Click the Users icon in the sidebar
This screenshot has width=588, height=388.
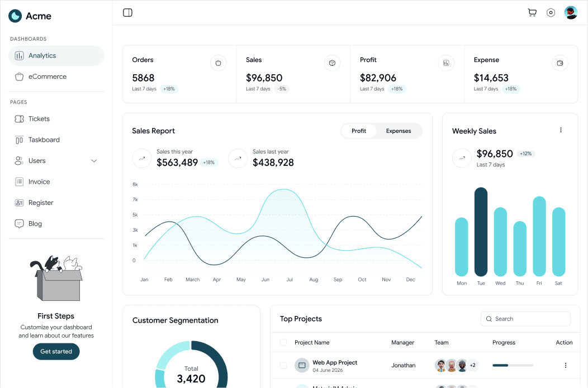[19, 161]
